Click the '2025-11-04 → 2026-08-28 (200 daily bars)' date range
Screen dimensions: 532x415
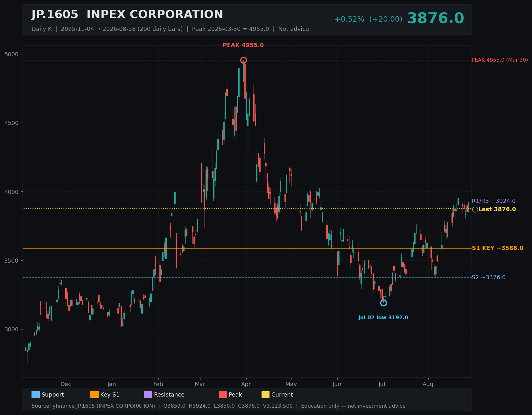pos(122,29)
